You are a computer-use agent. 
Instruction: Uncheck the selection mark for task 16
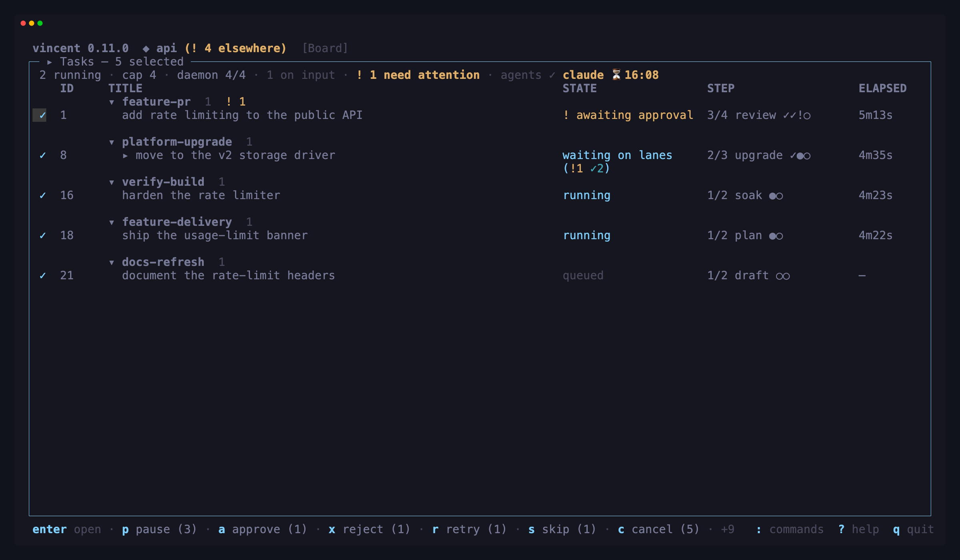(43, 196)
